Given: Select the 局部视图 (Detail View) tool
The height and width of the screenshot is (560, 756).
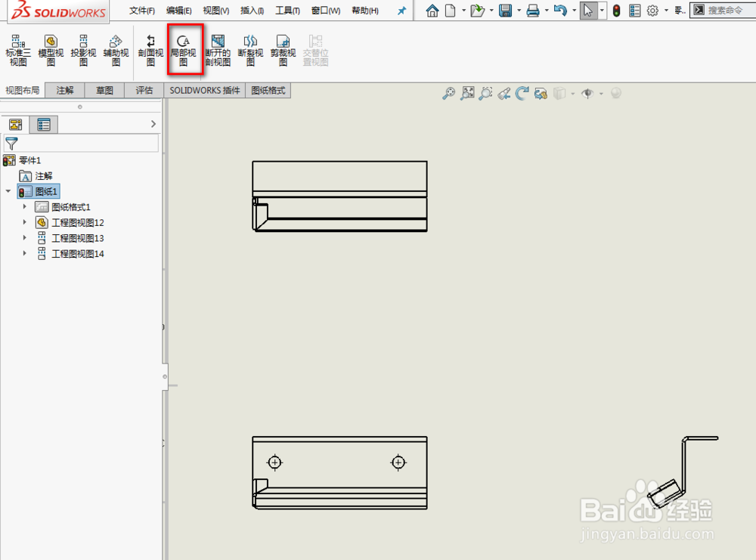Looking at the screenshot, I should coord(184,48).
